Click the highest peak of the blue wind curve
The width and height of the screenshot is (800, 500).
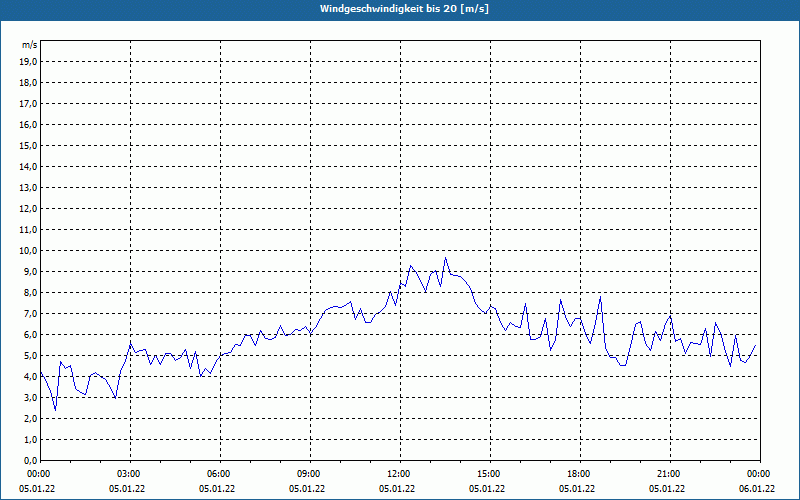(445, 258)
